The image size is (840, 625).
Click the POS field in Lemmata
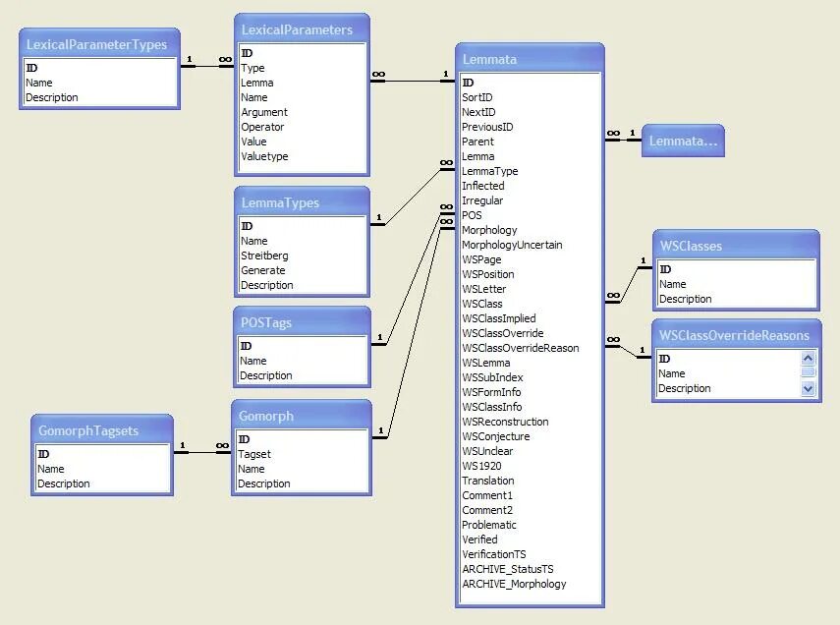531,215
